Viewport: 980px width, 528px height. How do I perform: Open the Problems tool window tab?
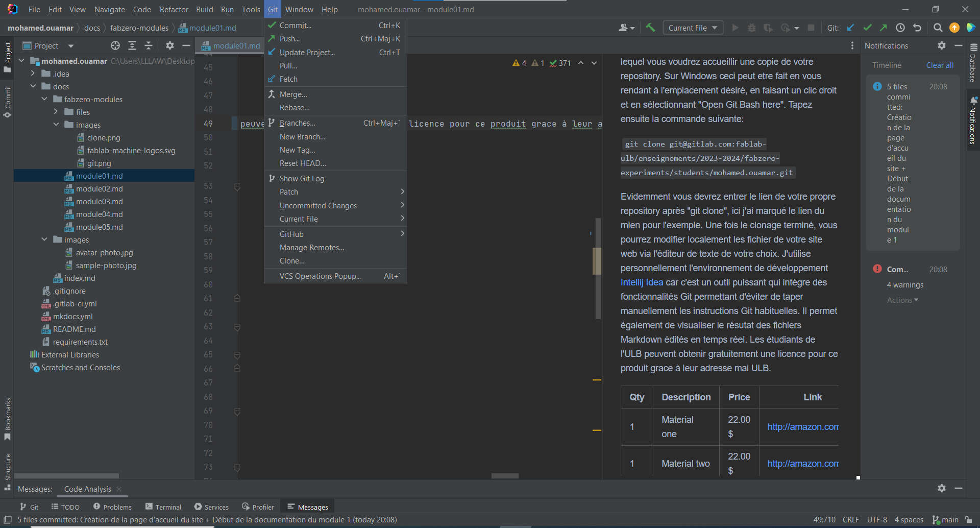click(112, 507)
